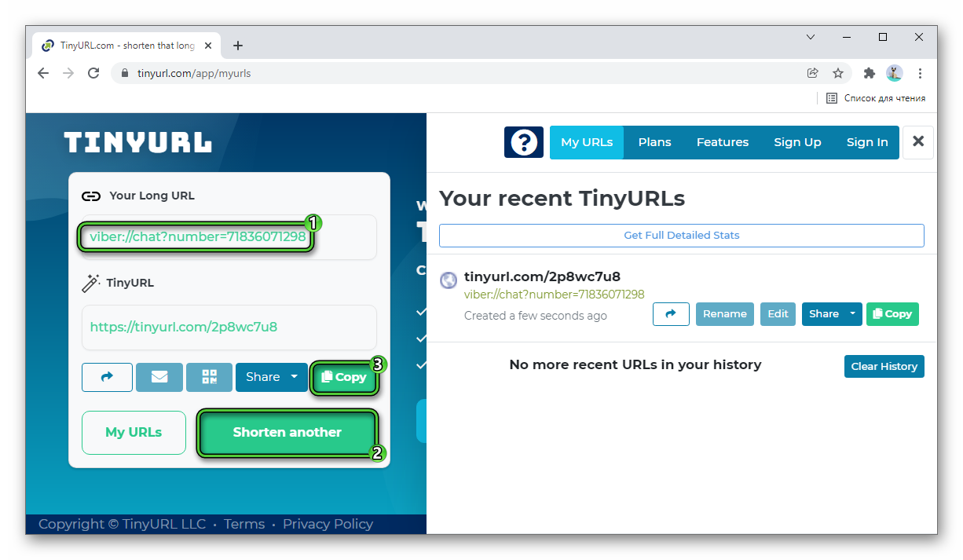
Task: Switch to the Plans tab
Action: (x=654, y=142)
